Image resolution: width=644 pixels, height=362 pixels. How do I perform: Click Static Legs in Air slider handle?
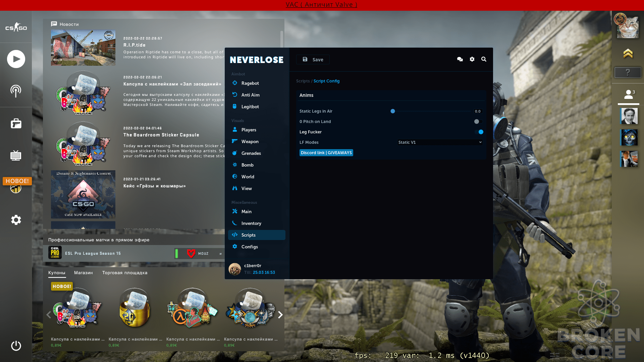393,111
